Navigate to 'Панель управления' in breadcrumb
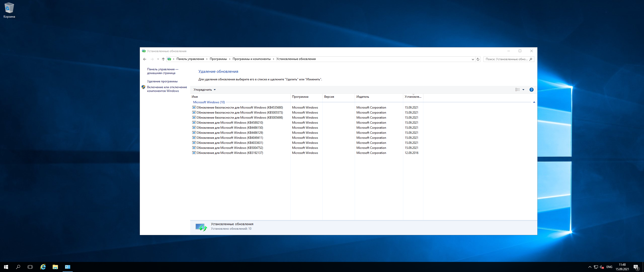644x272 pixels. [x=190, y=59]
